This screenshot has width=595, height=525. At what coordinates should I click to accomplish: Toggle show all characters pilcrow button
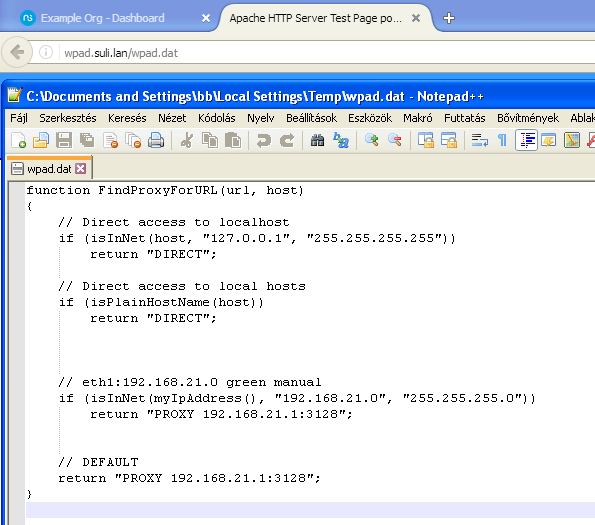click(502, 140)
